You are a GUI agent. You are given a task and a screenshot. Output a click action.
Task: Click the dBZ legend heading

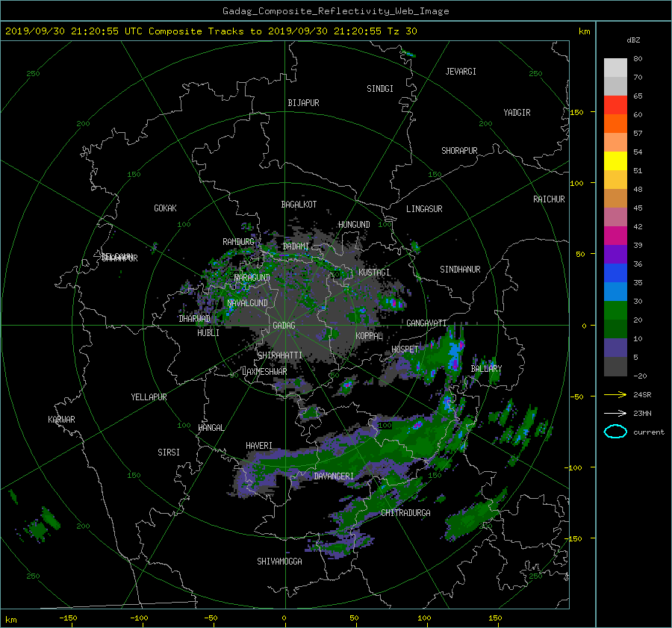(x=633, y=40)
